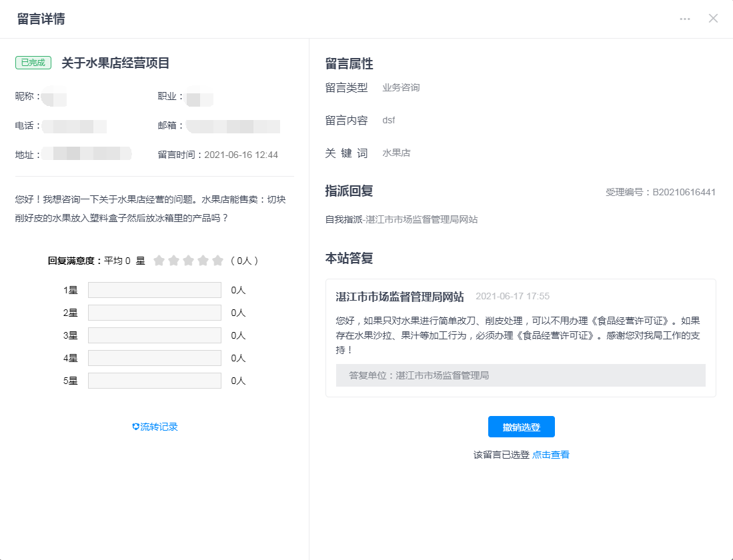733x560 pixels.
Task: Open the 点击查看 link
Action: pyautogui.click(x=550, y=455)
